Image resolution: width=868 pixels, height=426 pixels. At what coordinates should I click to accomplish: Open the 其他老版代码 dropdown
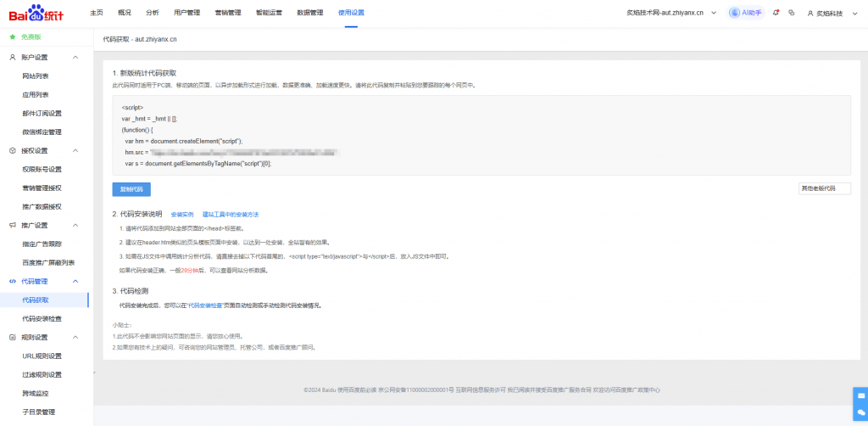coord(825,189)
